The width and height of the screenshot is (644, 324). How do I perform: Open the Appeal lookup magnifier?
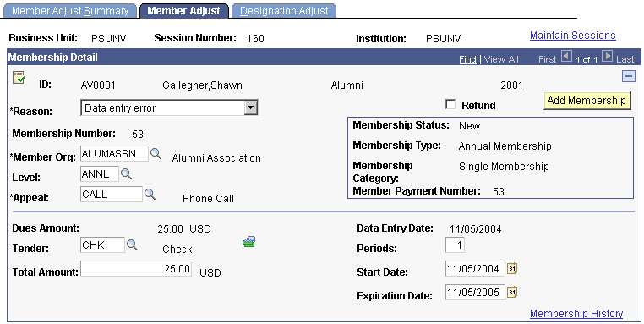(x=150, y=194)
